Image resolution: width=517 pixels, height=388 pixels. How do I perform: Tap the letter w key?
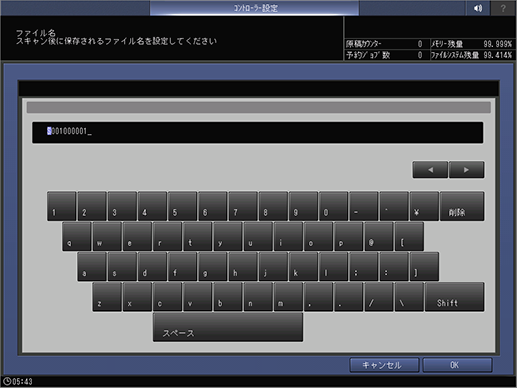[107, 236]
